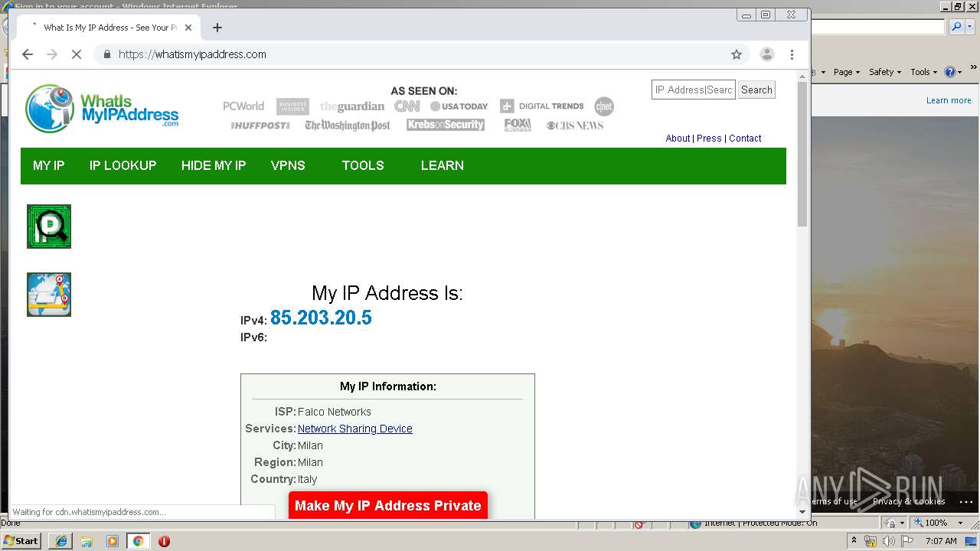Click the IP Address search field
980x551 pixels.
[694, 90]
